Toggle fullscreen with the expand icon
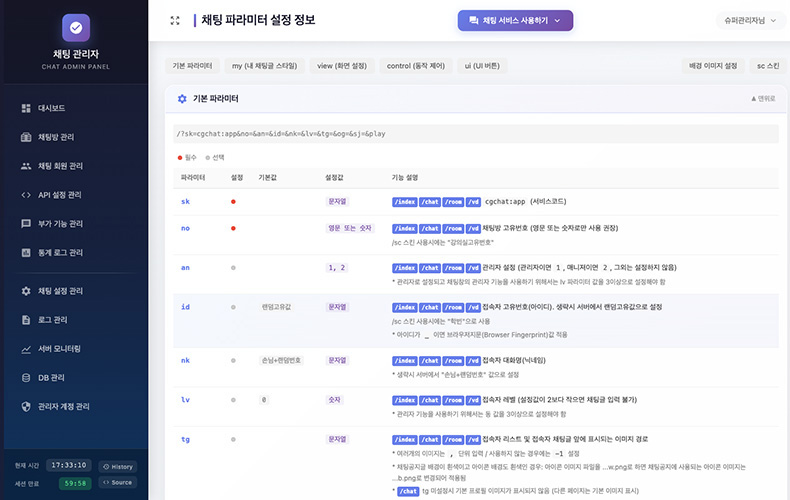 175,21
